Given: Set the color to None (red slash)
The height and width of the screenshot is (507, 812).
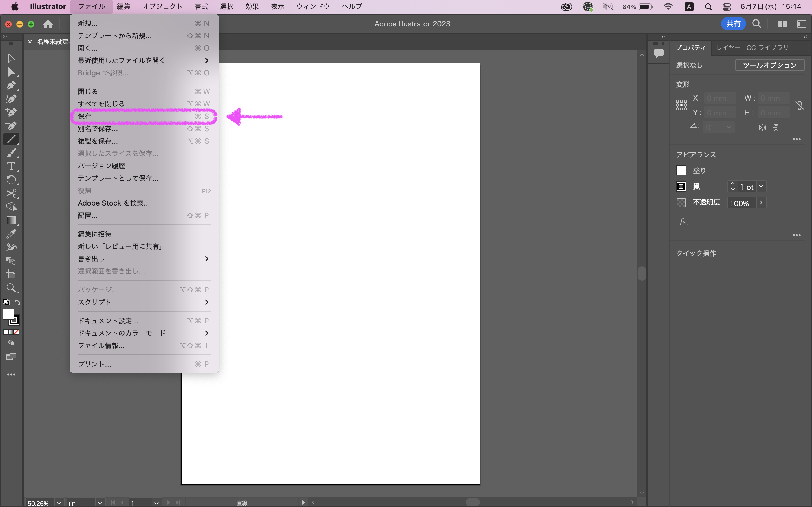Looking at the screenshot, I should click(x=16, y=332).
